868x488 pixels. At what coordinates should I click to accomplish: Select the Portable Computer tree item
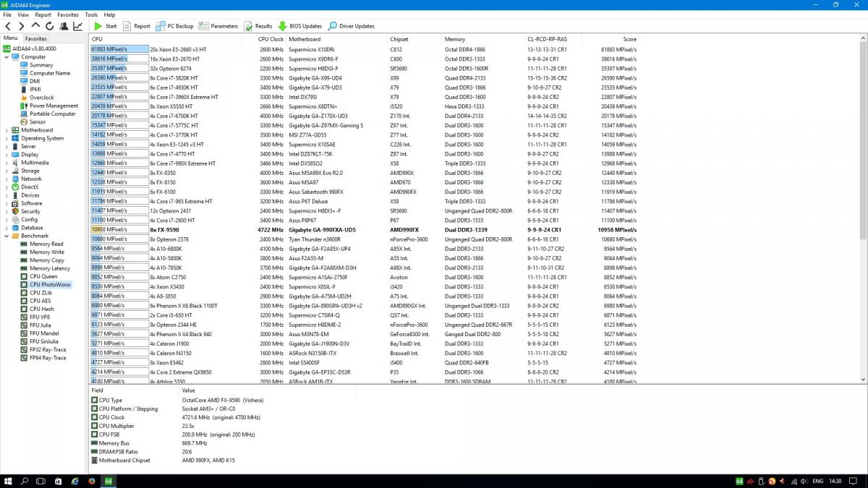pos(48,114)
